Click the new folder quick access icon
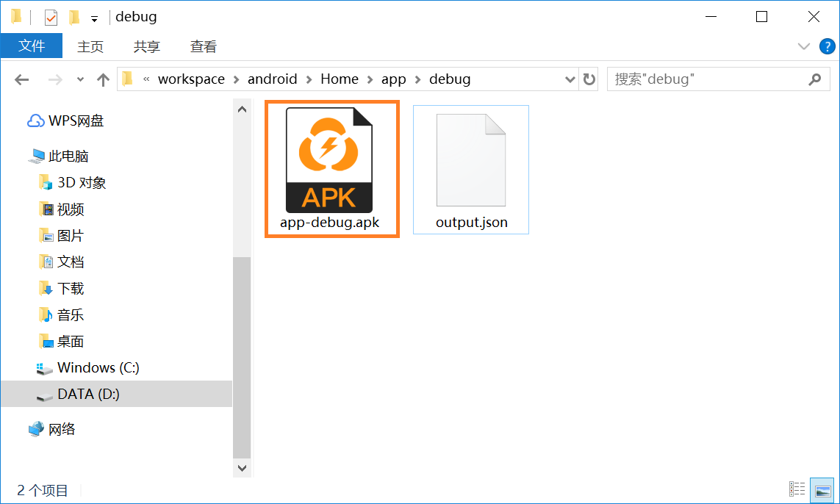 (x=74, y=17)
